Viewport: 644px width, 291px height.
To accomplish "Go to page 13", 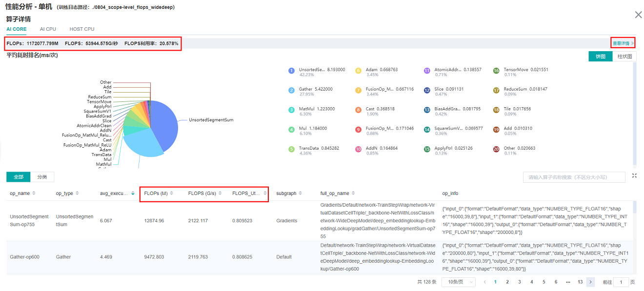I will coord(580,282).
